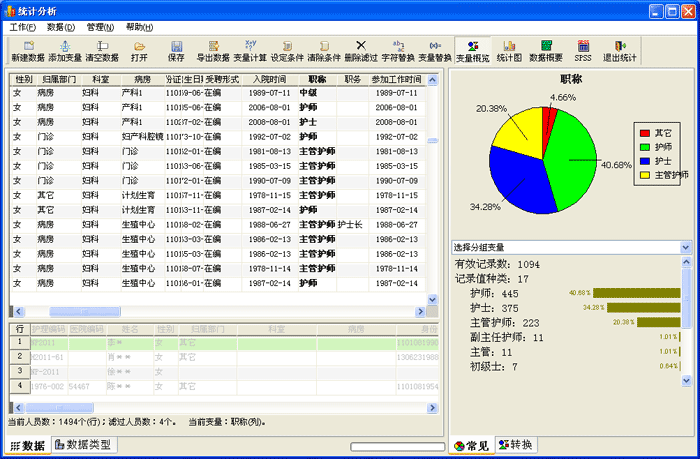Click 退出统计 to exit

(620, 51)
